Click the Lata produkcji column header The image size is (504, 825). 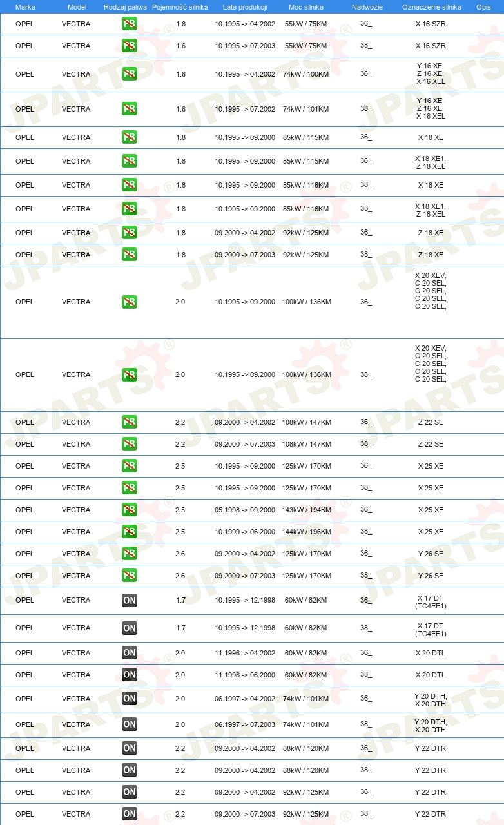[x=245, y=7]
